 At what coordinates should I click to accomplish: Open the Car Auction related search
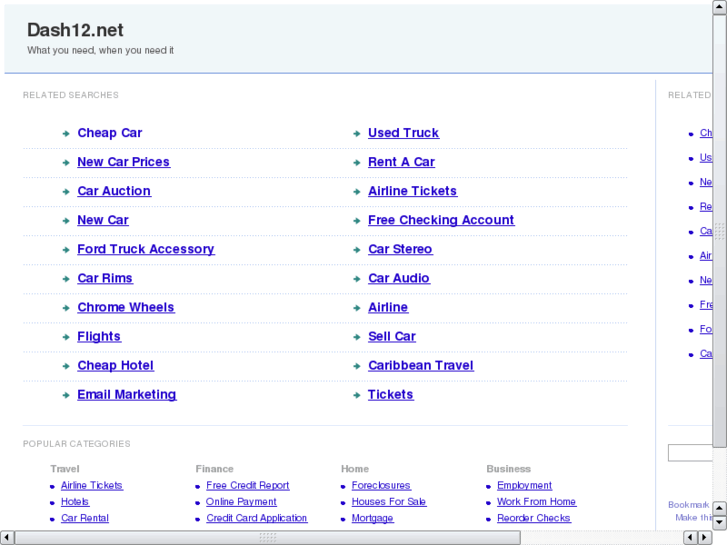click(x=114, y=191)
